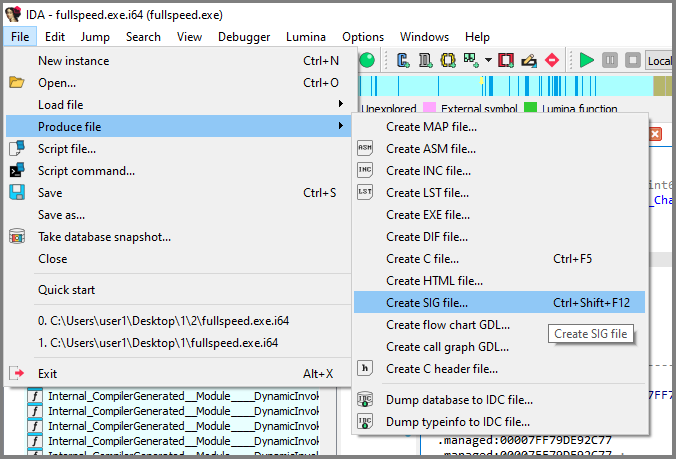Select Exit in the File menu

(178, 374)
